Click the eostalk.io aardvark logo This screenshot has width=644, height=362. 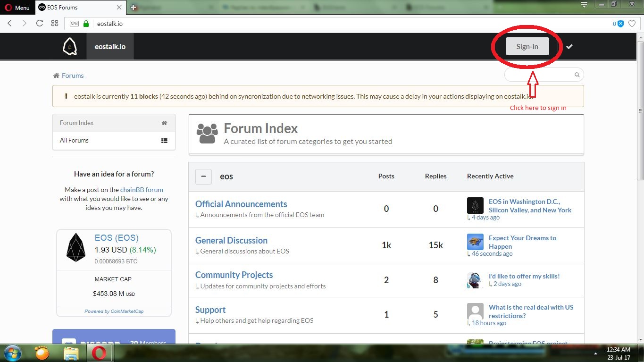click(70, 46)
